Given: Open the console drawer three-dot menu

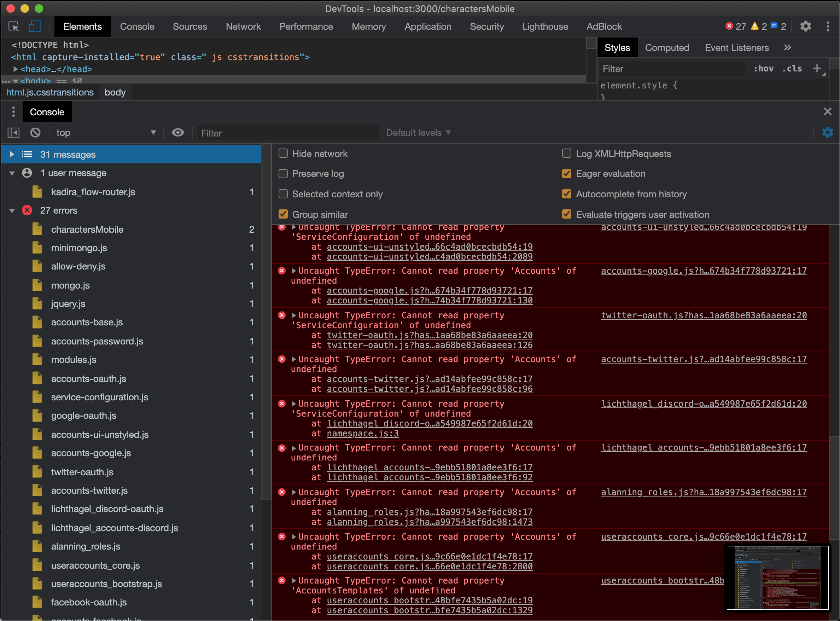Looking at the screenshot, I should 13,112.
